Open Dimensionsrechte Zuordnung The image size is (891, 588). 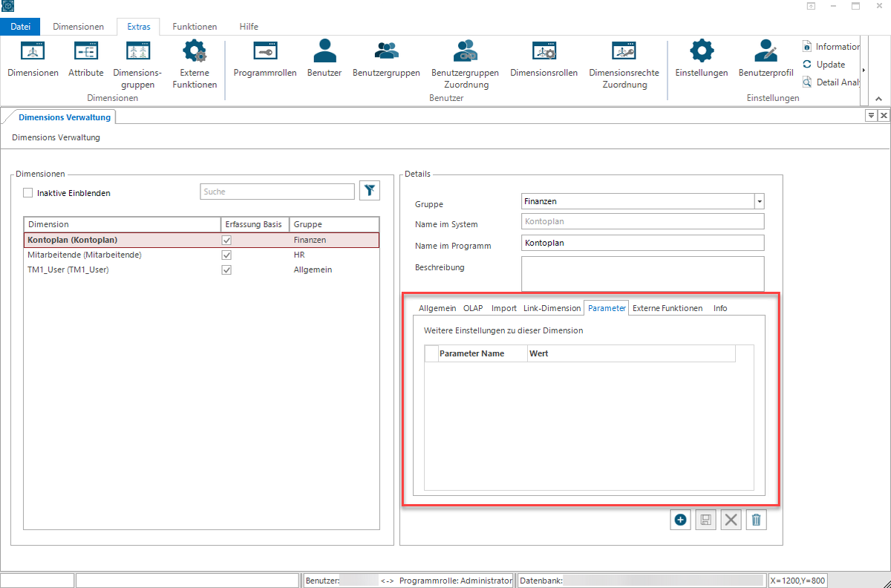624,65
